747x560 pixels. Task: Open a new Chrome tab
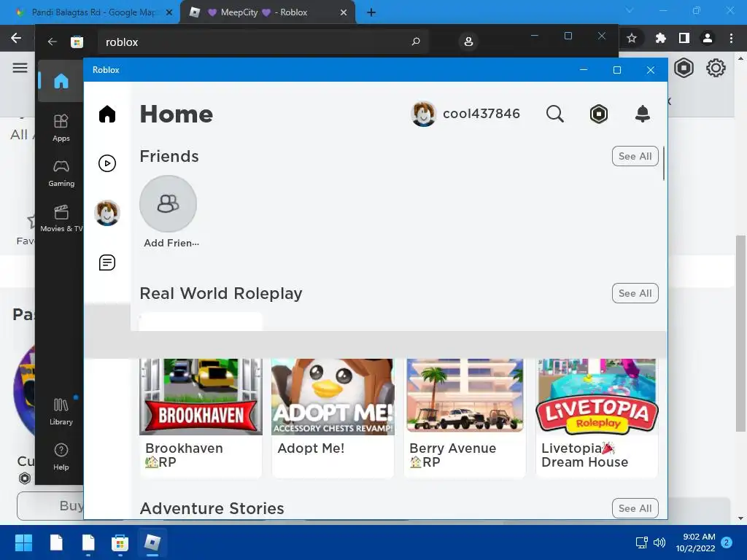[371, 13]
